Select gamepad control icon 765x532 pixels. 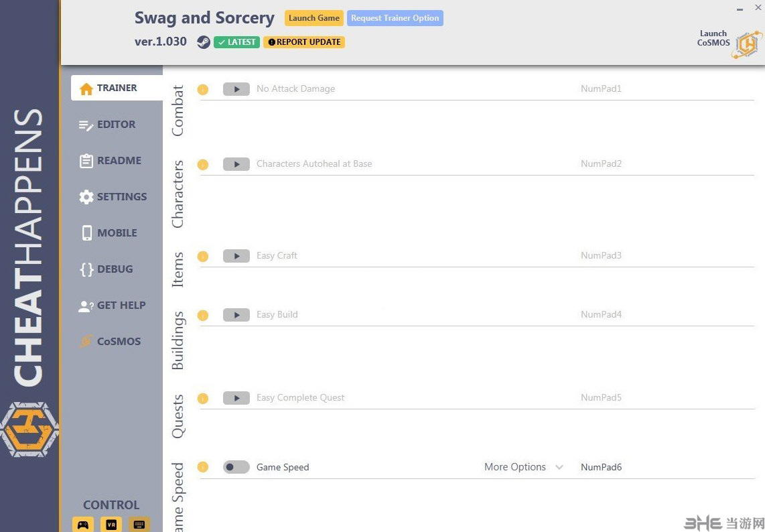point(83,524)
